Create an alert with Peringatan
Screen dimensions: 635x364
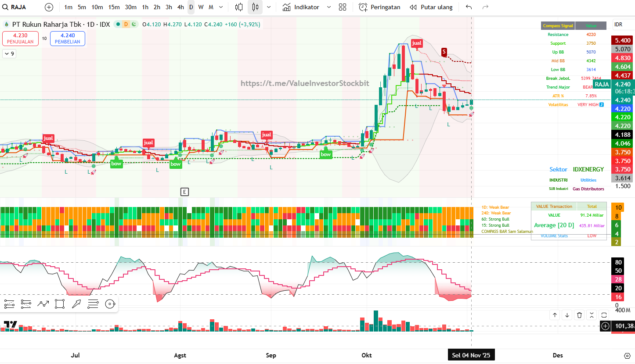[x=379, y=7]
